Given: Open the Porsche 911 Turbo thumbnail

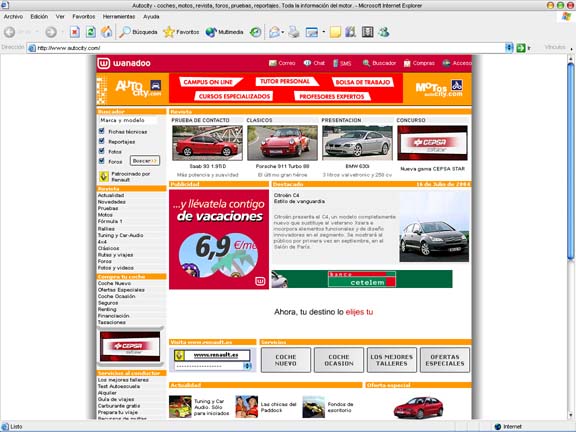Looking at the screenshot, I should [x=282, y=143].
